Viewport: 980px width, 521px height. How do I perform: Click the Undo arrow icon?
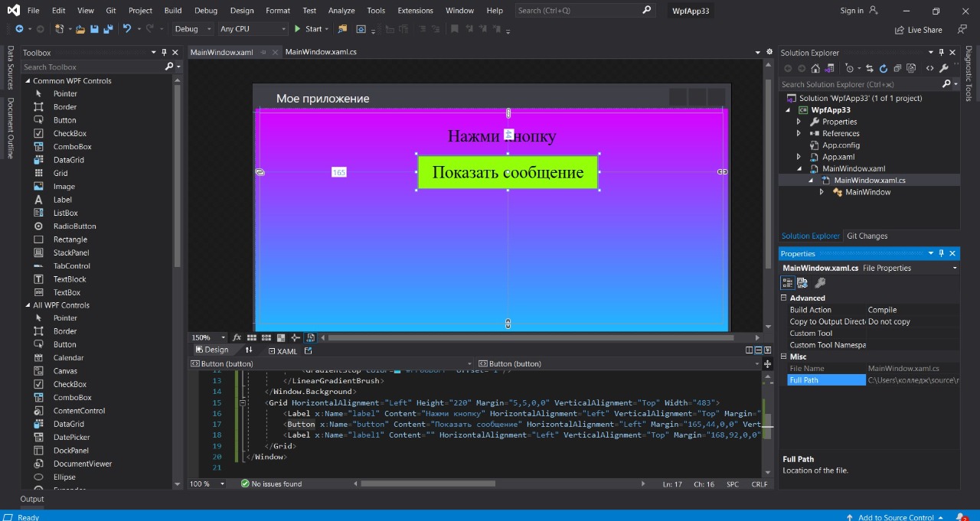click(x=127, y=29)
